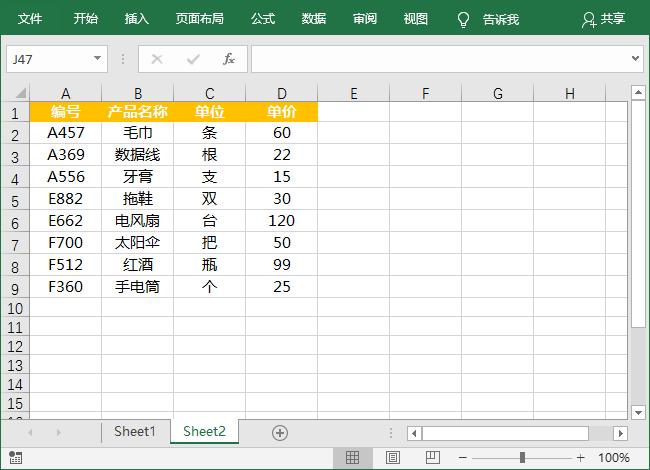Screen dimensions: 650x470
Task: Click the previous sheet navigation arrow
Action: (30, 433)
